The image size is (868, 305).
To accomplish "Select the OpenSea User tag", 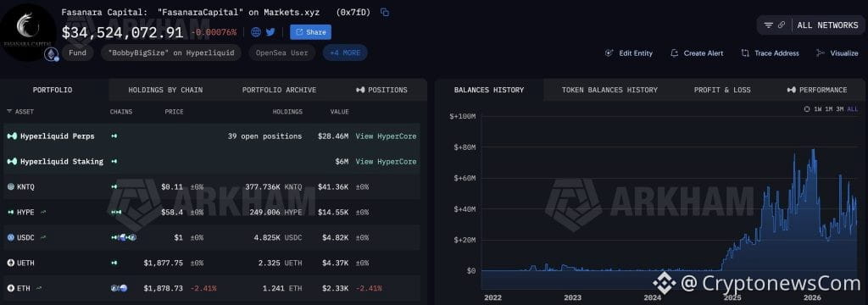I will click(281, 53).
